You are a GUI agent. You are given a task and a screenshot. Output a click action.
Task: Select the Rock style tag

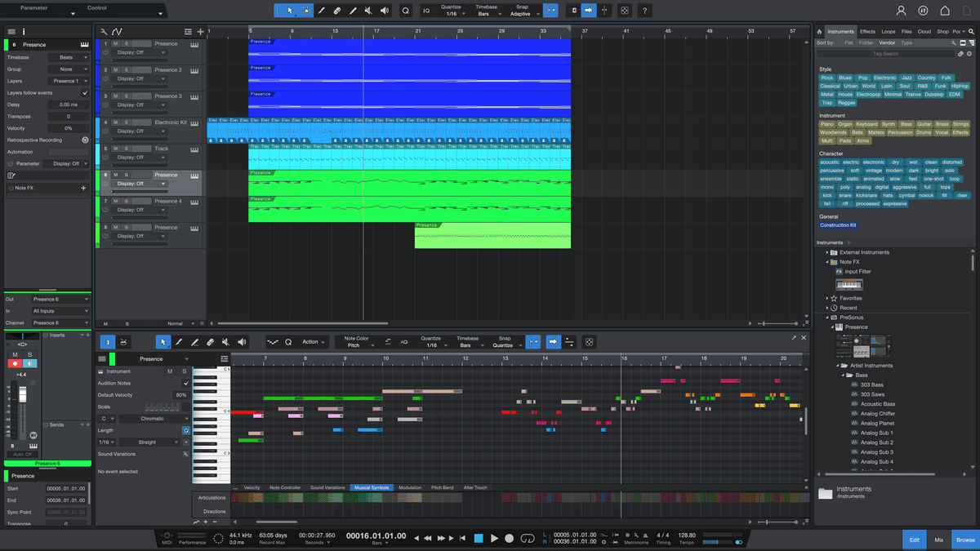[x=827, y=78]
